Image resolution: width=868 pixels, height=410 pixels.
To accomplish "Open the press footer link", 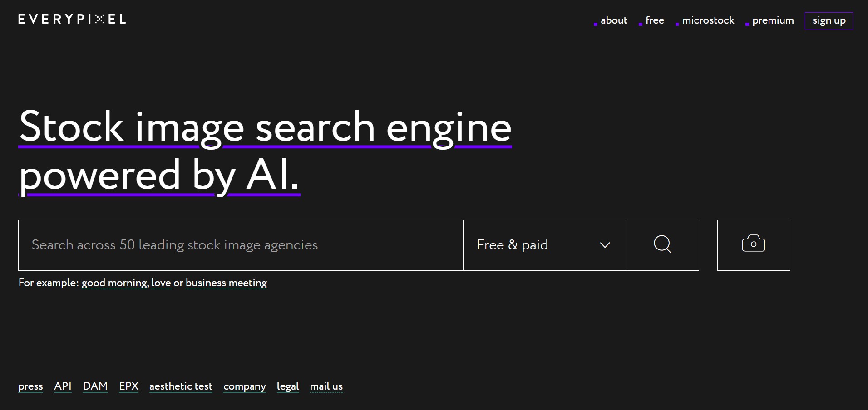I will pos(30,386).
